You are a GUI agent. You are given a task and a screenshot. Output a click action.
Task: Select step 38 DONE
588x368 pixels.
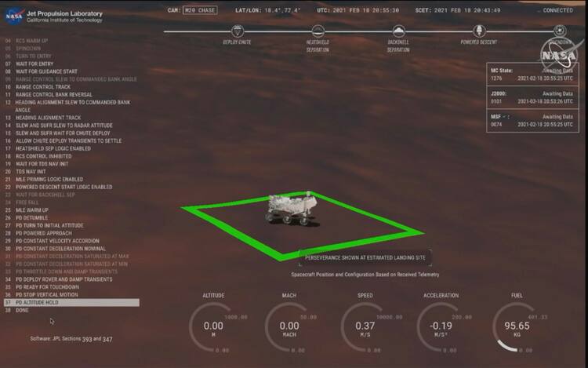click(x=17, y=310)
